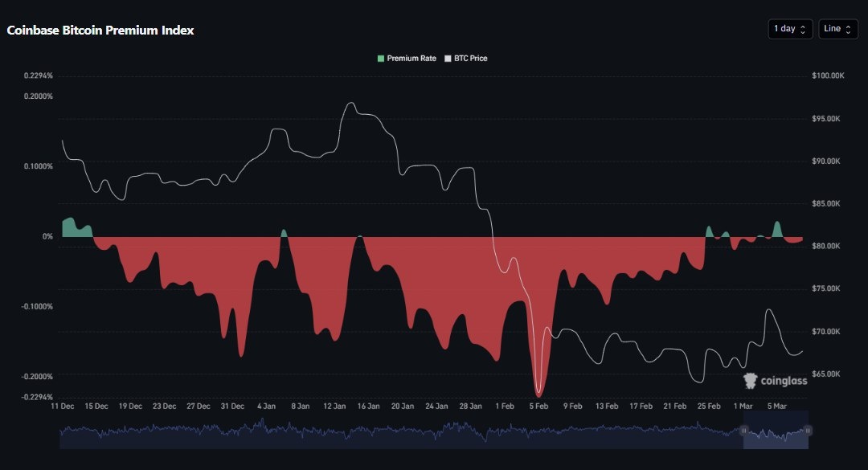Click the $100.00K price axis label
The width and height of the screenshot is (868, 470).
[x=828, y=76]
